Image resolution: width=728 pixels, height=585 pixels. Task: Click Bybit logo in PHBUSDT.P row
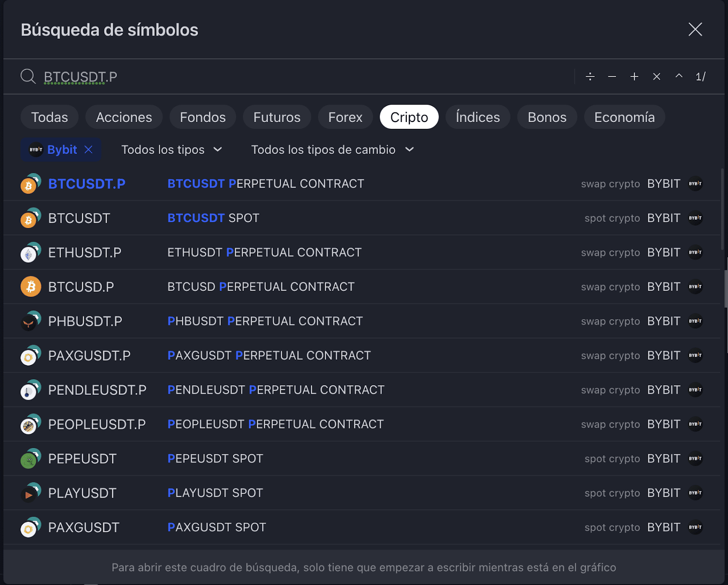point(695,321)
